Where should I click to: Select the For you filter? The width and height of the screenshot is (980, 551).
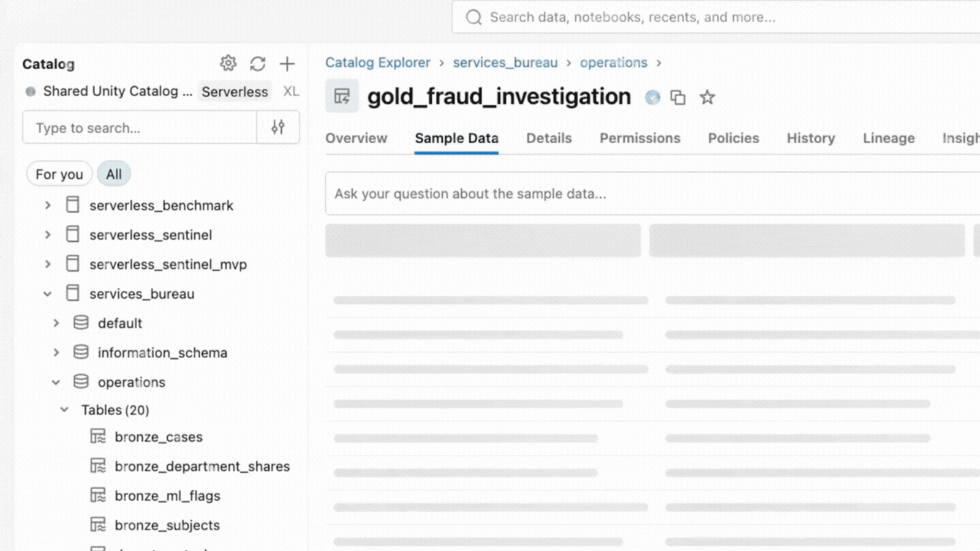click(59, 174)
